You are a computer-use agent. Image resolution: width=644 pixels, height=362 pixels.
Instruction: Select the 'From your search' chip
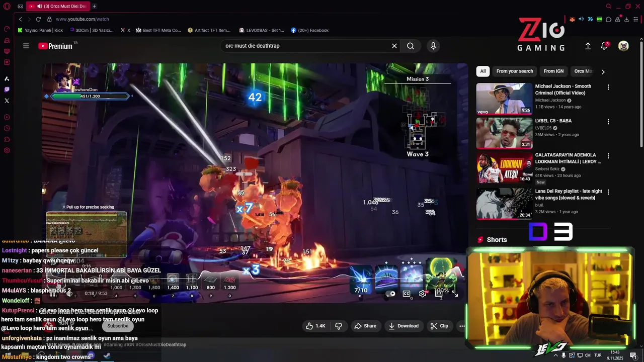tap(515, 71)
